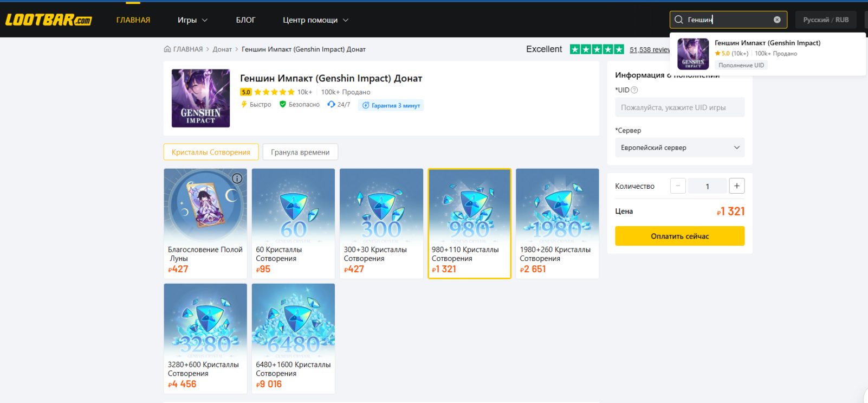This screenshot has height=403, width=868.
Task: Expand the Игры menu
Action: pos(192,20)
